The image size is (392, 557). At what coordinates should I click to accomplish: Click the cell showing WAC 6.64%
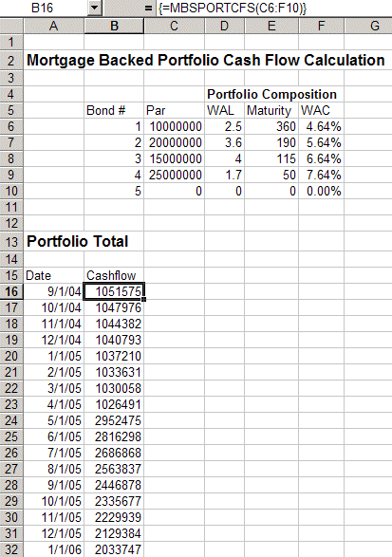coord(321,158)
